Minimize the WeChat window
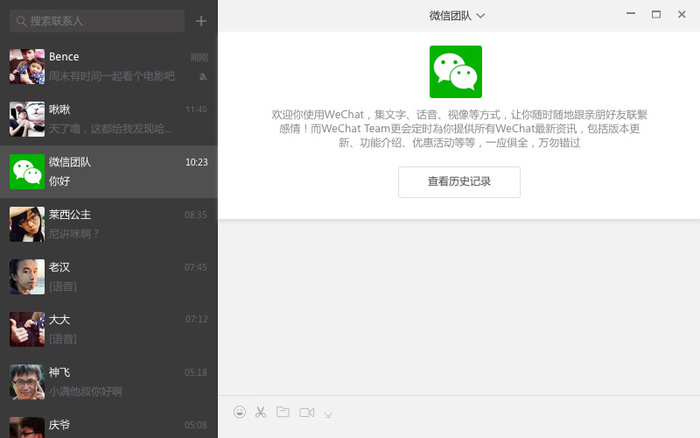Viewport: 700px width, 438px height. tap(630, 14)
